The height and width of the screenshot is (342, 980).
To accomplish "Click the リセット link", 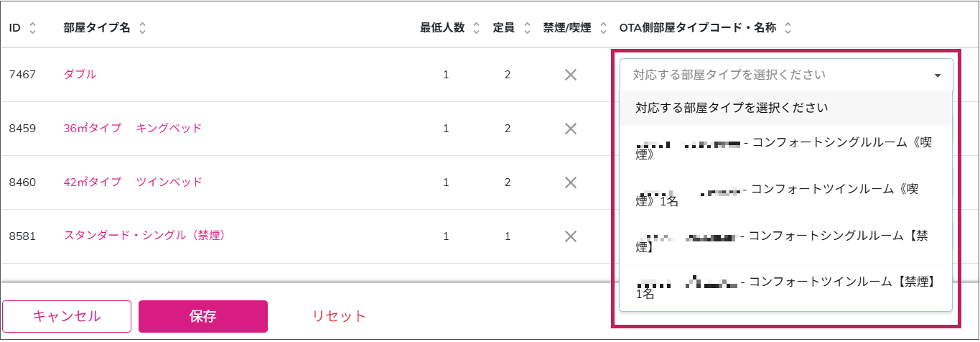I will (339, 316).
